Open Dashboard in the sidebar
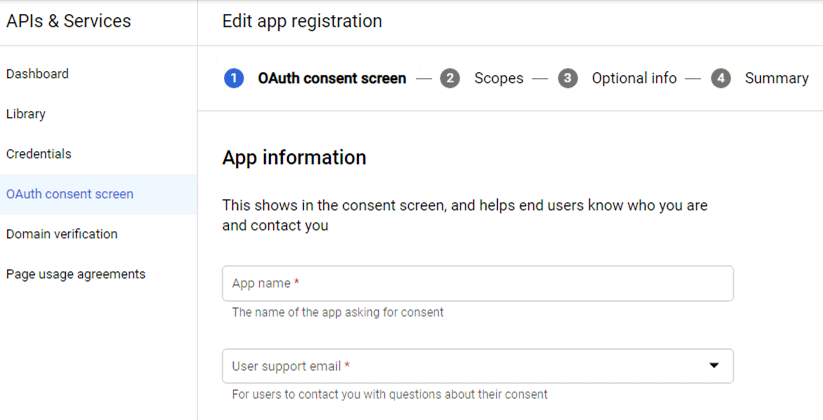823x420 pixels. [x=38, y=74]
